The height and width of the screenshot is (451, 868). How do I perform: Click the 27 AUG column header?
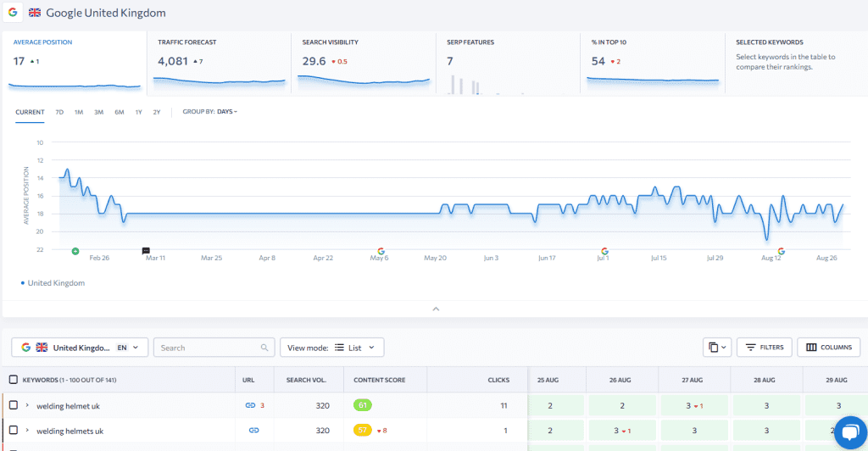coord(692,380)
